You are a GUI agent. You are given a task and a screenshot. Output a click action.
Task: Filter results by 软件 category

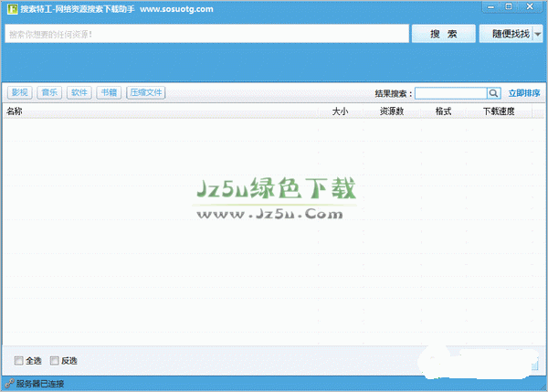[79, 92]
